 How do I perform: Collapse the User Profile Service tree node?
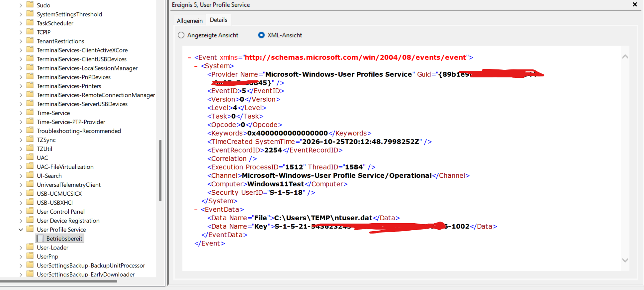(x=21, y=230)
